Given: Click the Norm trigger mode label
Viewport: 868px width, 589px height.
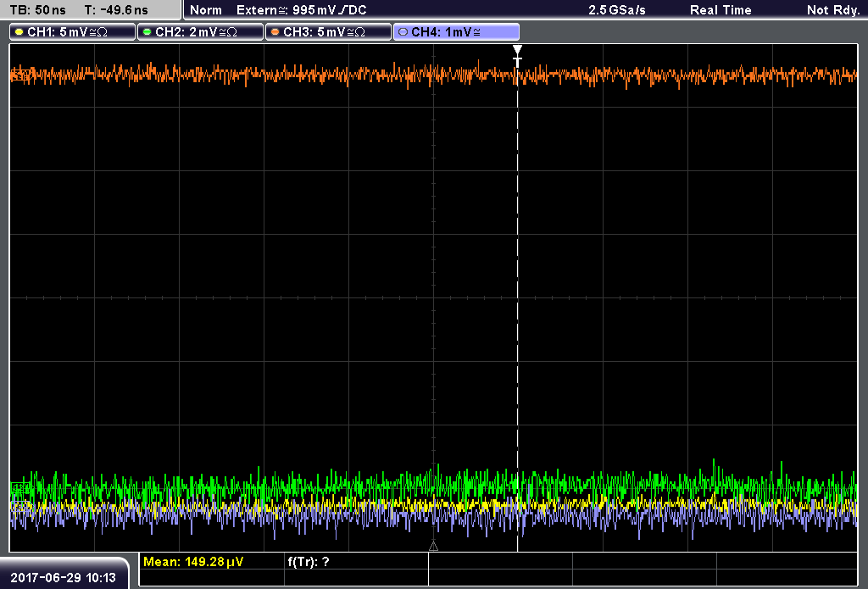Looking at the screenshot, I should coord(206,10).
